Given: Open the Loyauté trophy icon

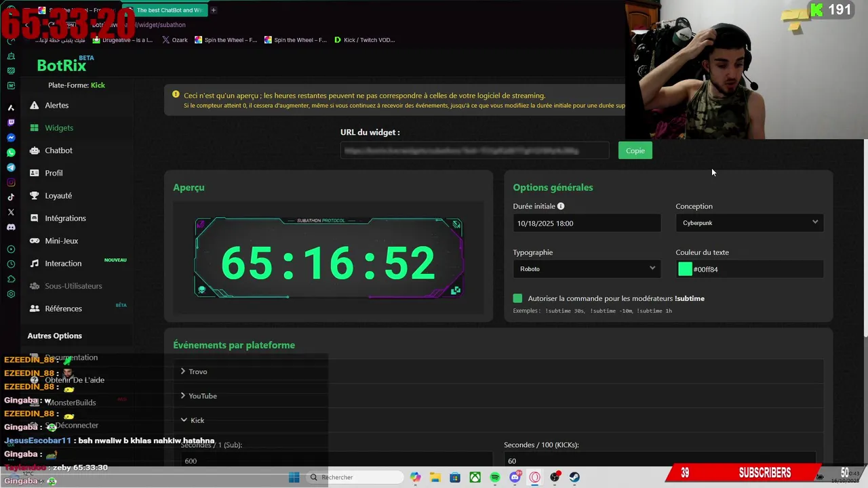Looking at the screenshot, I should click(x=34, y=195).
